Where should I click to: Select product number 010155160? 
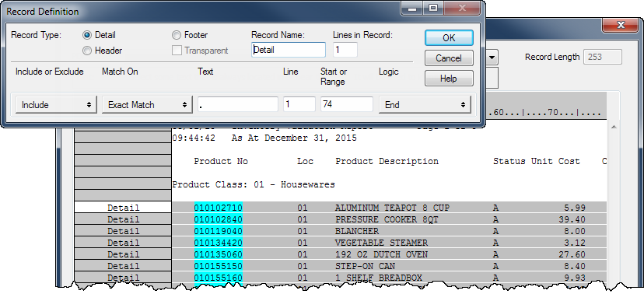pos(219,278)
